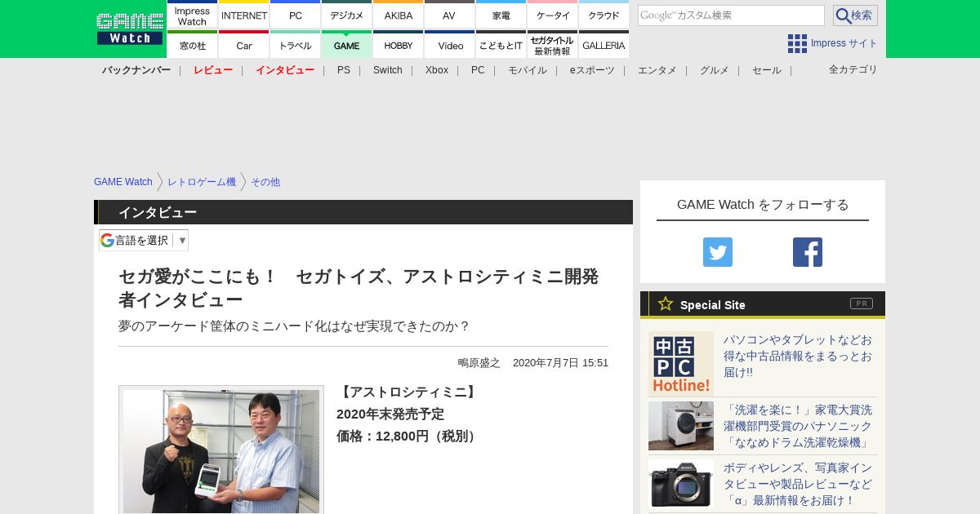Open the AKIBA tab

click(x=398, y=15)
